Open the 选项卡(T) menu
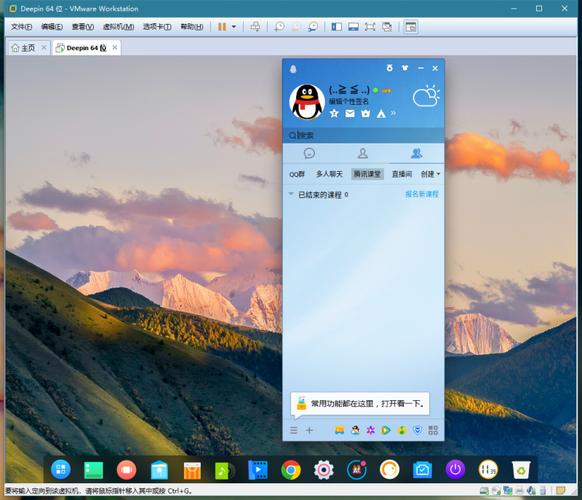The height and width of the screenshot is (500, 582). pyautogui.click(x=157, y=27)
